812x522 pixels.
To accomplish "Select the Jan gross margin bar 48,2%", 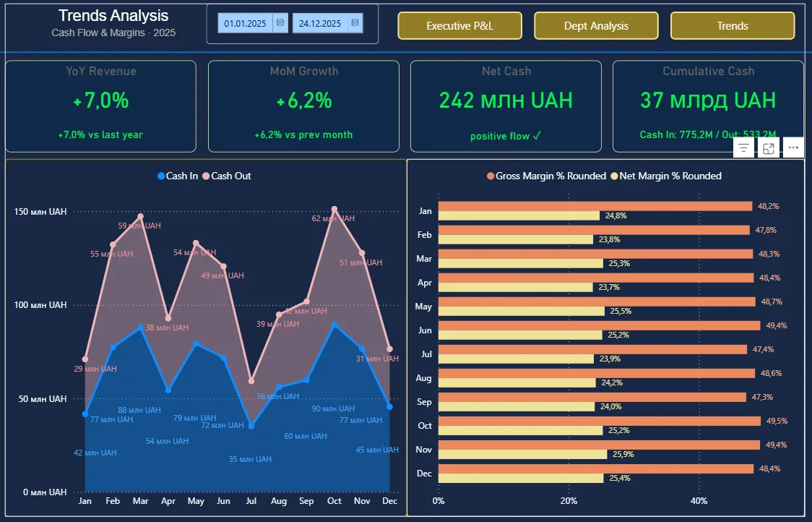I will (x=595, y=206).
